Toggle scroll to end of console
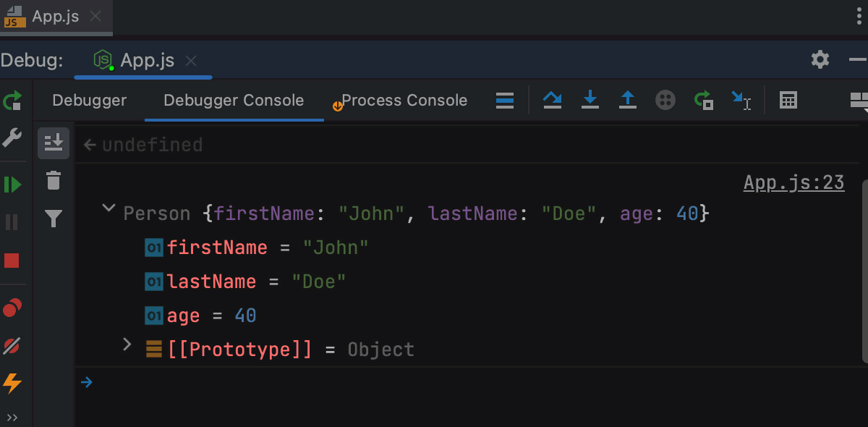868x427 pixels. (54, 143)
